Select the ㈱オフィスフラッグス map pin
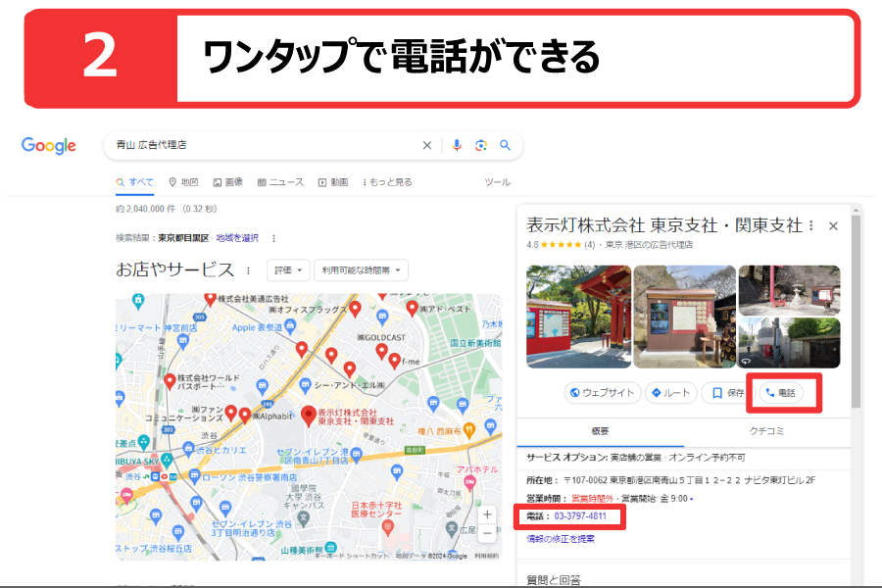Viewport: 882px width, 588px height. click(355, 309)
